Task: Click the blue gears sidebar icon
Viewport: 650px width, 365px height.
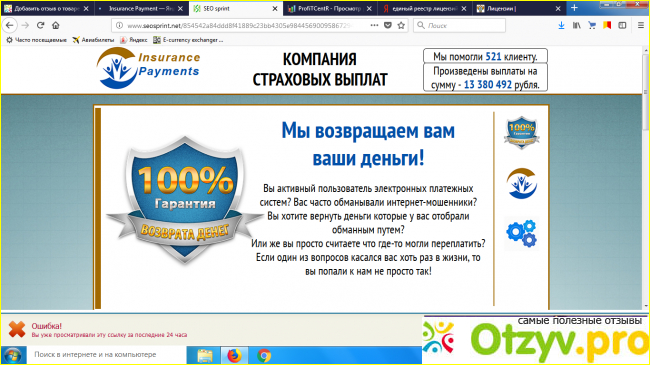Action: pyautogui.click(x=521, y=234)
